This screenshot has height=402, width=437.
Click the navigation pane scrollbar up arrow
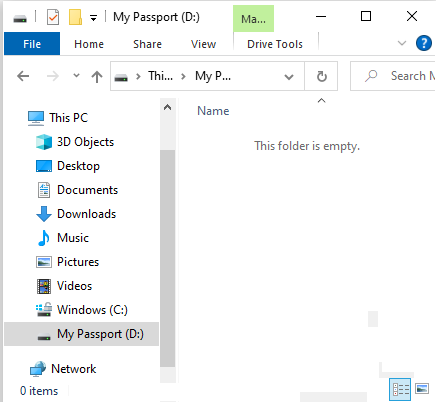click(167, 107)
